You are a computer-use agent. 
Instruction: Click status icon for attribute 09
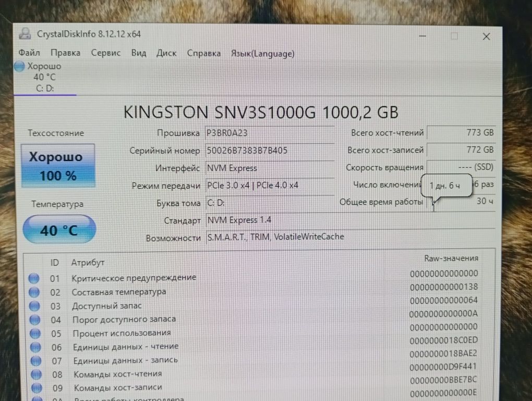[37, 388]
